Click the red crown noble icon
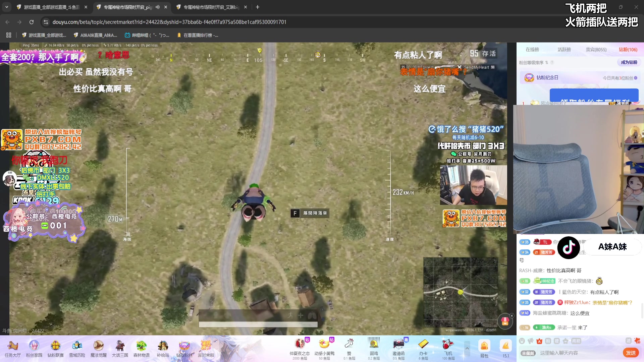The height and width of the screenshot is (362, 644). 539,341
